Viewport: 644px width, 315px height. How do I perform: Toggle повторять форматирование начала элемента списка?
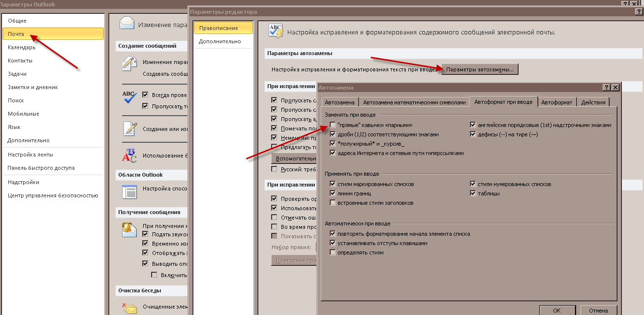(333, 234)
